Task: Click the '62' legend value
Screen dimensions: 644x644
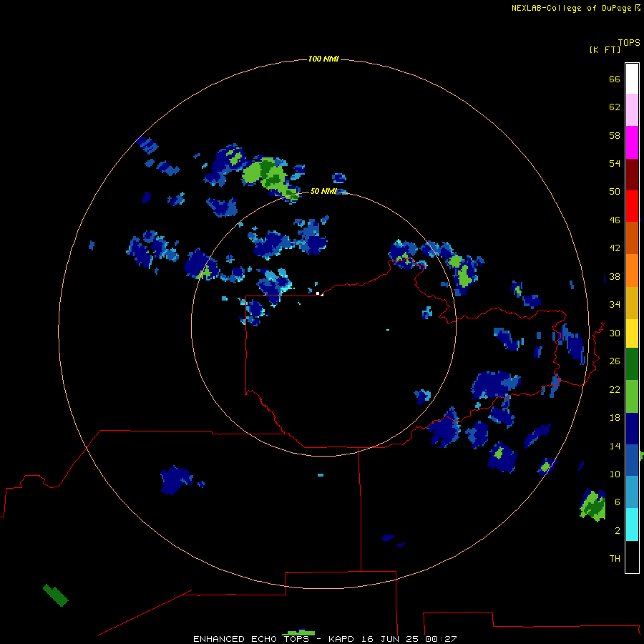Action: (x=615, y=107)
